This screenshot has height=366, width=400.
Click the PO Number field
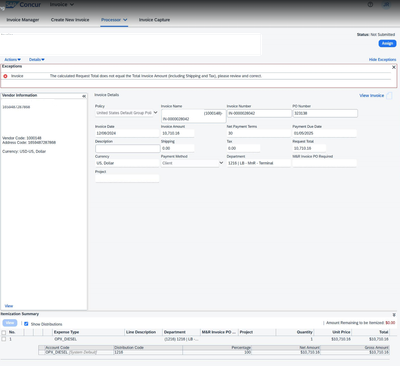pyautogui.click(x=325, y=113)
